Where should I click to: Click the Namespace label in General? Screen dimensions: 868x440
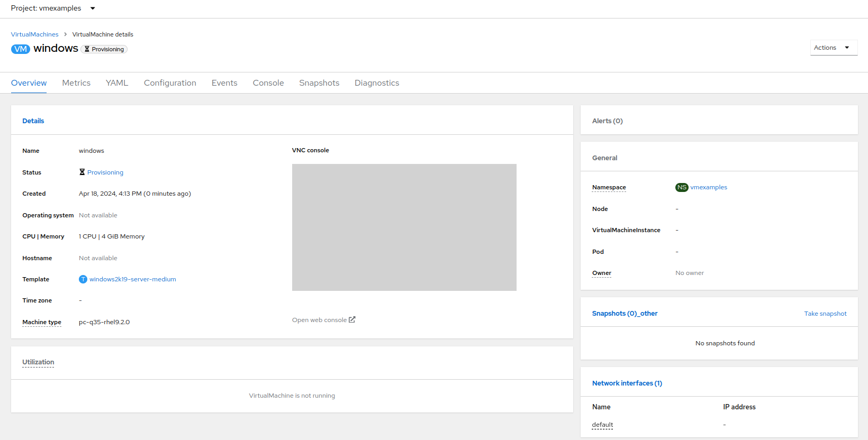[609, 187]
